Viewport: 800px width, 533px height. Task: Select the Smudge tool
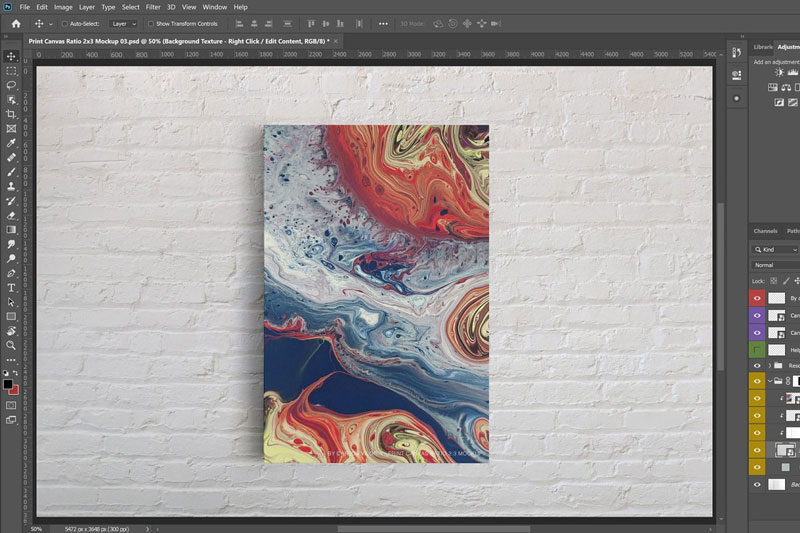pos(11,244)
